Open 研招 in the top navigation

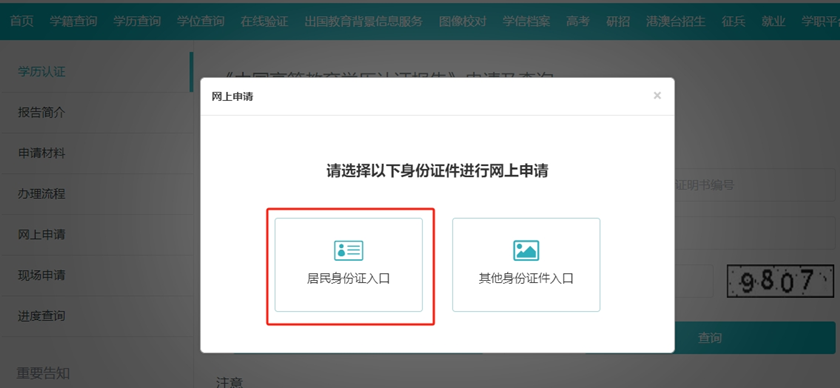point(618,21)
